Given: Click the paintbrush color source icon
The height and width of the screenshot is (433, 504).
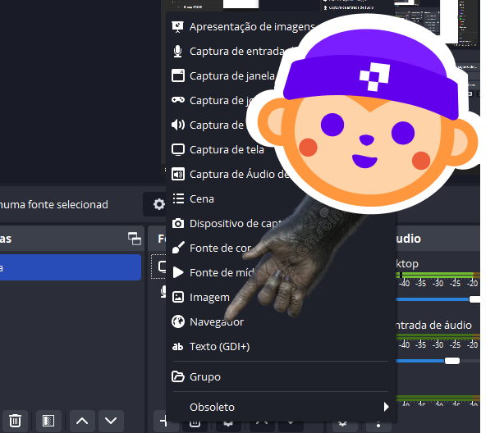Looking at the screenshot, I should pos(178,248).
